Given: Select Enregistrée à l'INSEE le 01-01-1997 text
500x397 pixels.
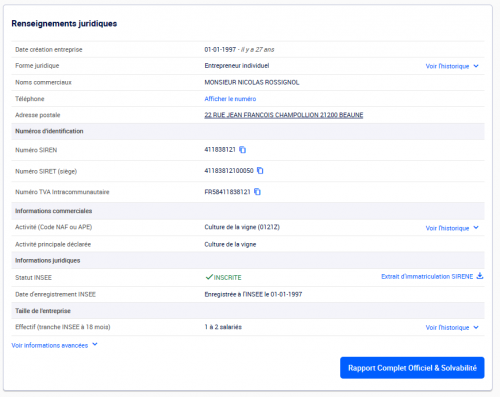Looking at the screenshot, I should (253, 294).
